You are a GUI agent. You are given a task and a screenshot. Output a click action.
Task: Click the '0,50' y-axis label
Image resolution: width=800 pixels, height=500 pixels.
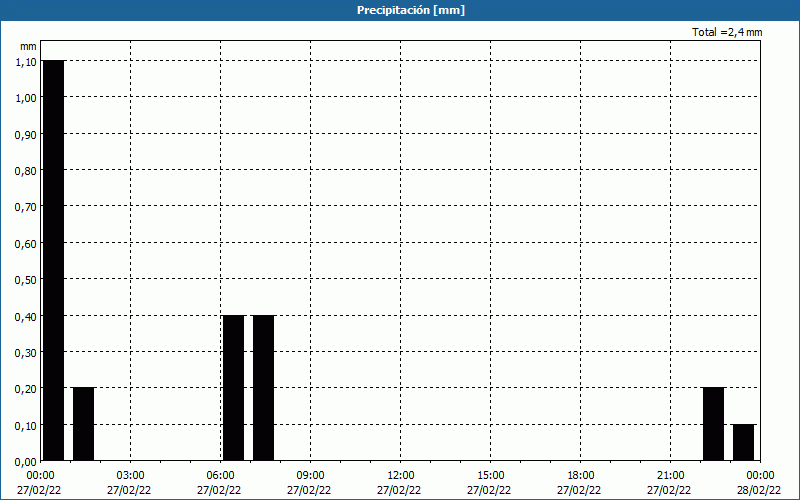pyautogui.click(x=26, y=280)
